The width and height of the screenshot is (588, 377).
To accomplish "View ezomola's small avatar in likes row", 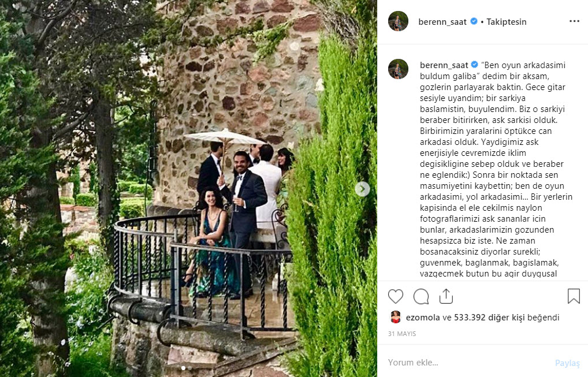I will (395, 317).
